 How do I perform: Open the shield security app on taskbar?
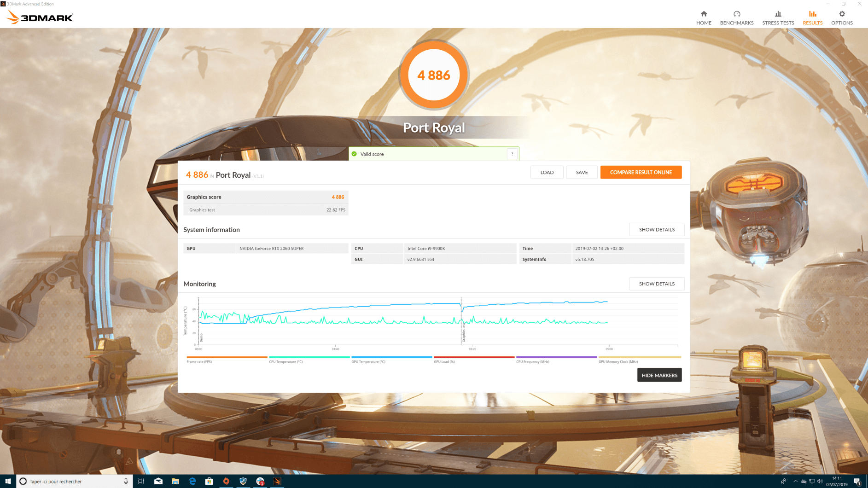point(243,481)
